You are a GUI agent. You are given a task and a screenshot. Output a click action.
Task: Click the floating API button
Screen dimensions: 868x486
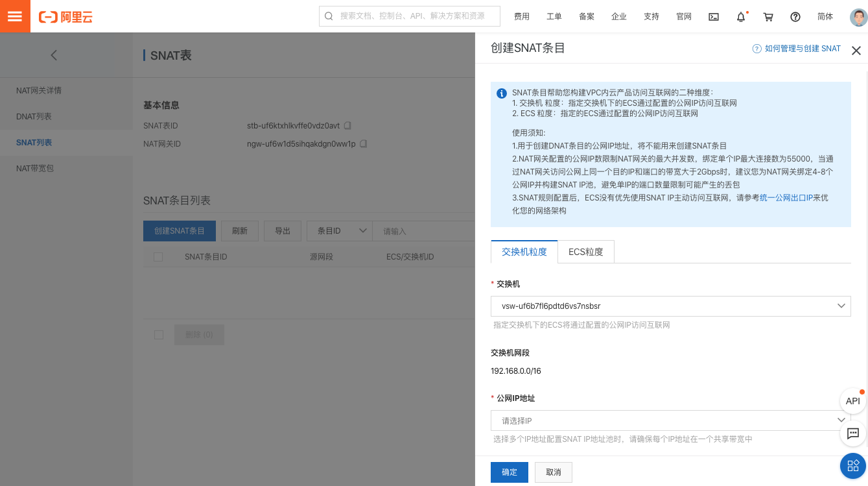point(853,401)
